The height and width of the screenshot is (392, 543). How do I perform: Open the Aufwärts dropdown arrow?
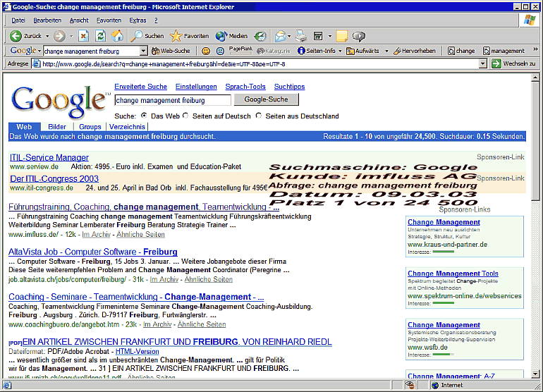387,51
